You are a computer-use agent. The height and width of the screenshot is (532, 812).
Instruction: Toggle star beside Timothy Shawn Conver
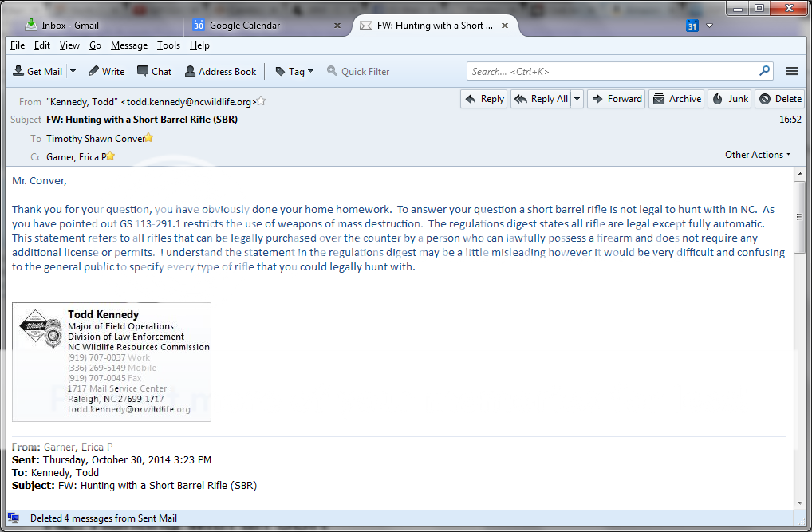click(148, 138)
